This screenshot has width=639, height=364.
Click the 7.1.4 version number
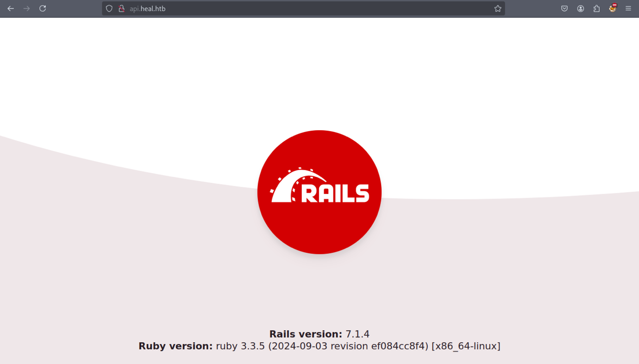coord(357,334)
